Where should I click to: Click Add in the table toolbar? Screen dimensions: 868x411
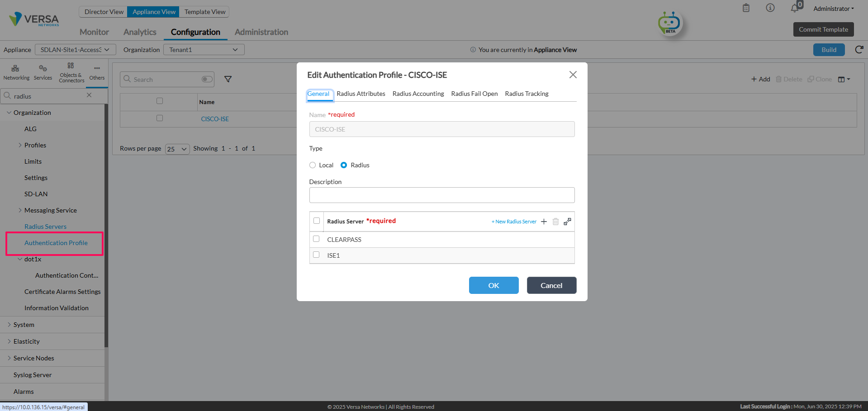coord(760,79)
